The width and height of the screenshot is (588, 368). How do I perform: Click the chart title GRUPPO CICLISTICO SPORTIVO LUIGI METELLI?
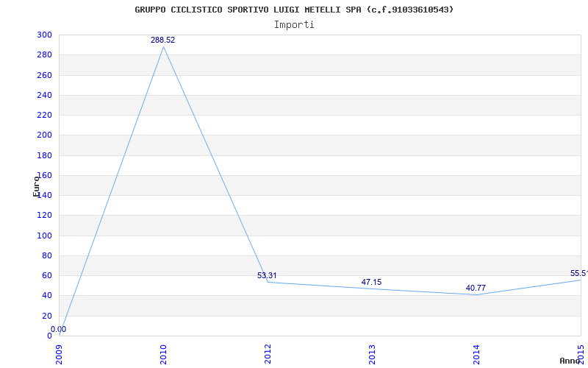tap(294, 10)
